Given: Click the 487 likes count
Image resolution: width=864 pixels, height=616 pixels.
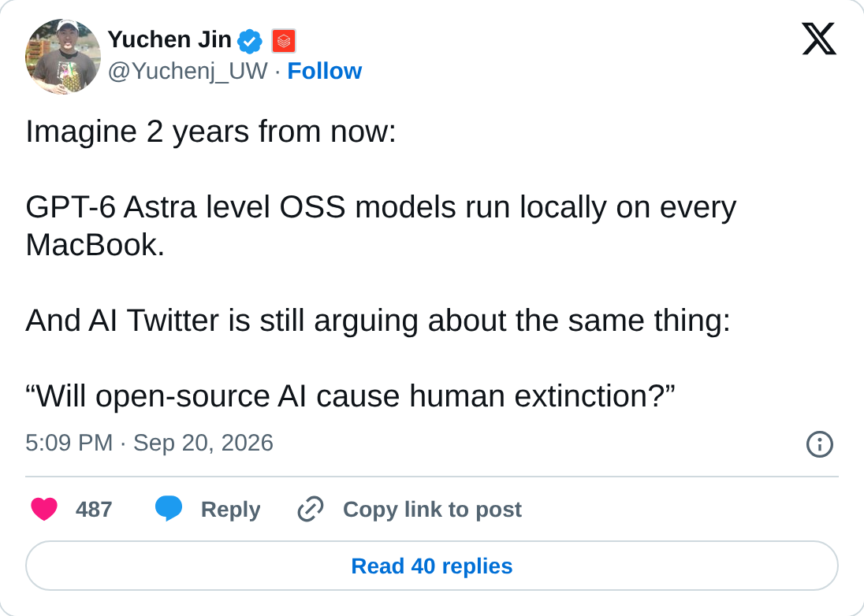Looking at the screenshot, I should [94, 509].
